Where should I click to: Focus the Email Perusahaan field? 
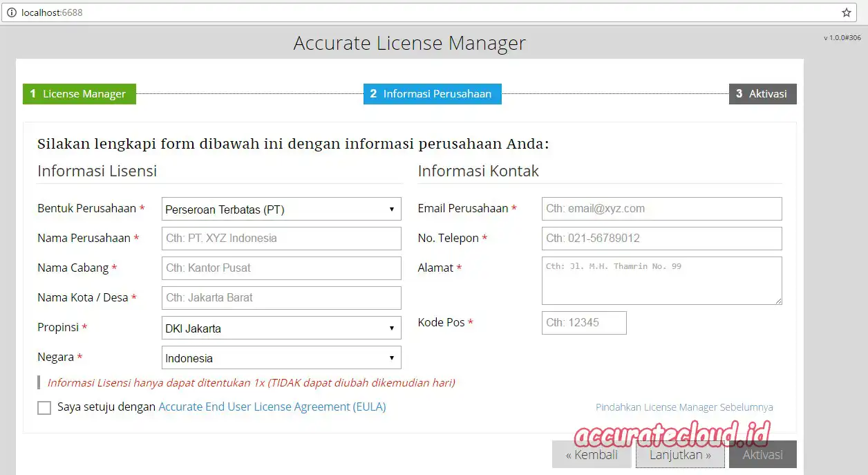tap(662, 209)
